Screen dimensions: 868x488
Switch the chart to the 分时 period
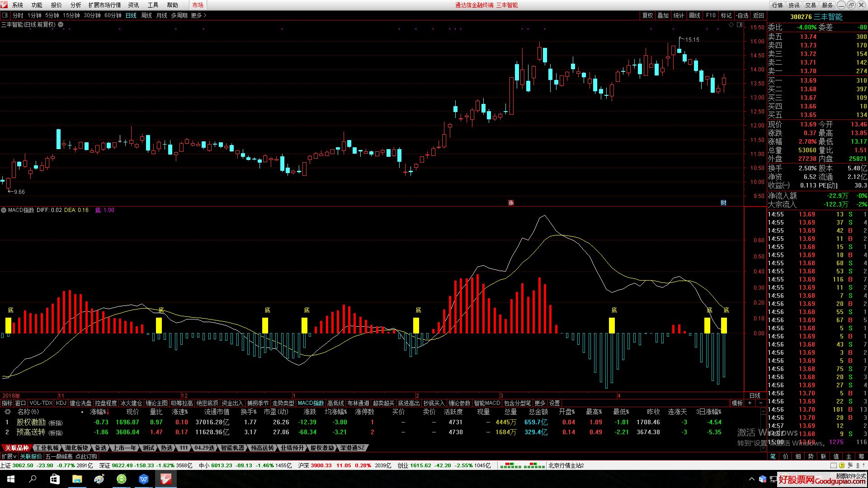(x=18, y=15)
